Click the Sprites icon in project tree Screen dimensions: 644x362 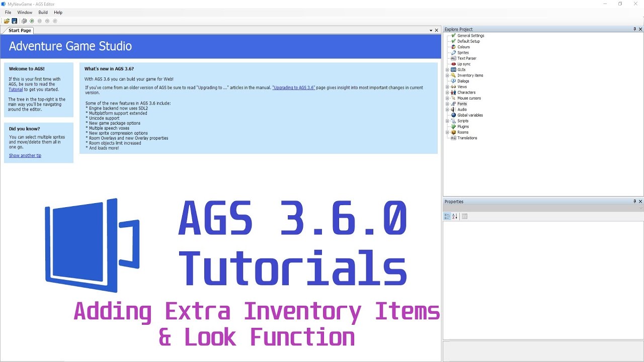453,53
